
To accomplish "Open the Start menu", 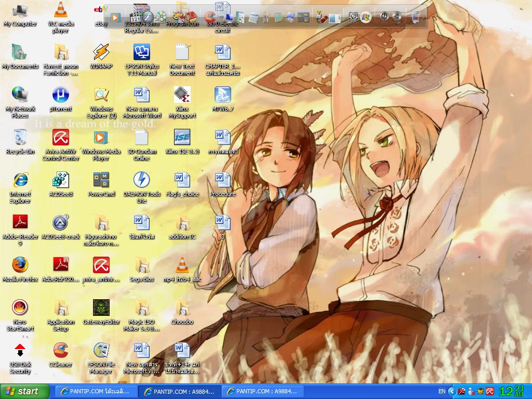I will 25,391.
